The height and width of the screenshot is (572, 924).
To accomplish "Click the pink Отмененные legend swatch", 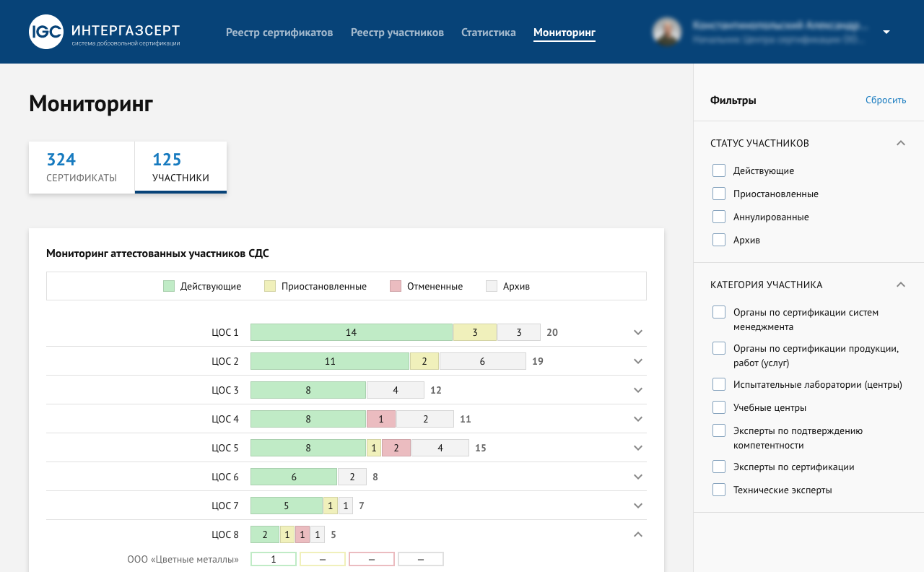I will tap(395, 286).
